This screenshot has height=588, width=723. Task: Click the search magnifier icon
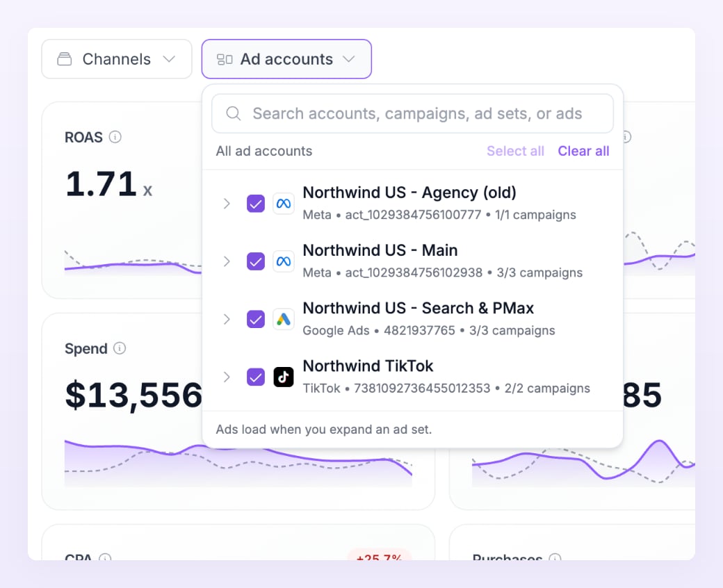tap(234, 113)
